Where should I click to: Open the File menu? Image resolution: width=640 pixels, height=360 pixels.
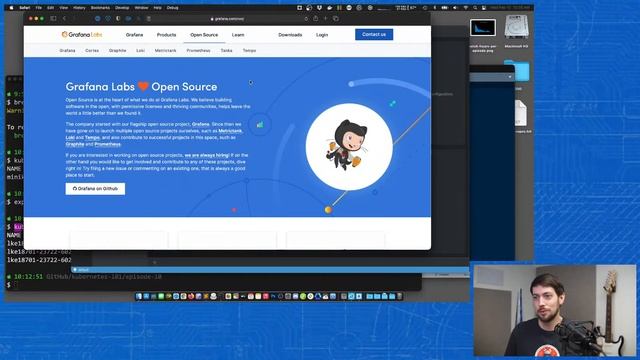[x=38, y=8]
